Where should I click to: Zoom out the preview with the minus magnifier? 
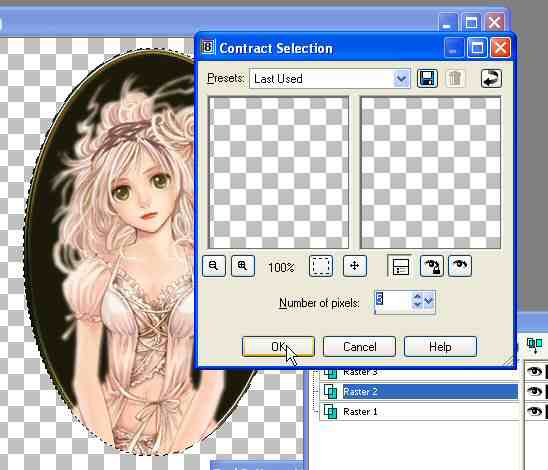[x=214, y=266]
